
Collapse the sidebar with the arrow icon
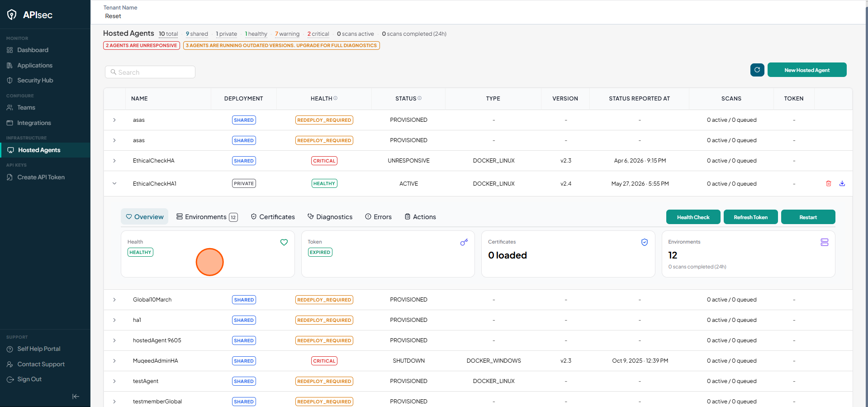76,397
